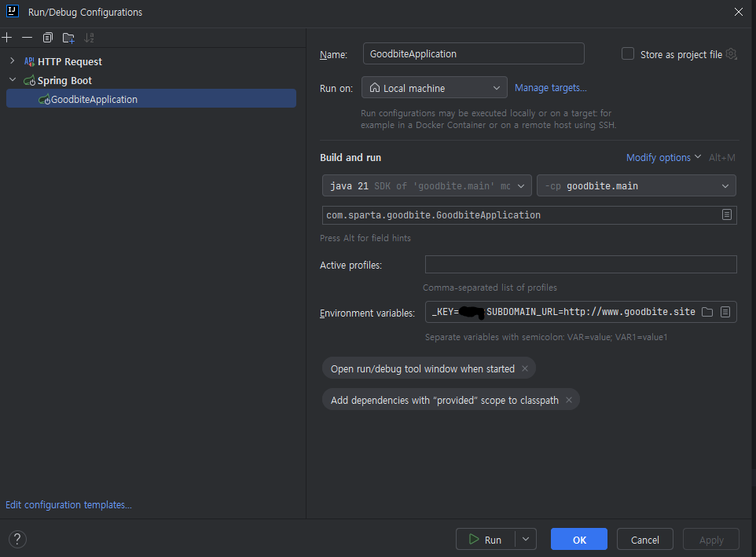Open Store as project file settings gear
The image size is (756, 557).
pyautogui.click(x=732, y=54)
